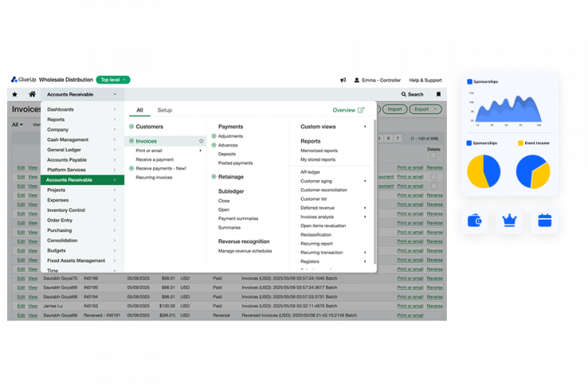
Task: Click Reverse on the IN0193 row
Action: [x=434, y=306]
